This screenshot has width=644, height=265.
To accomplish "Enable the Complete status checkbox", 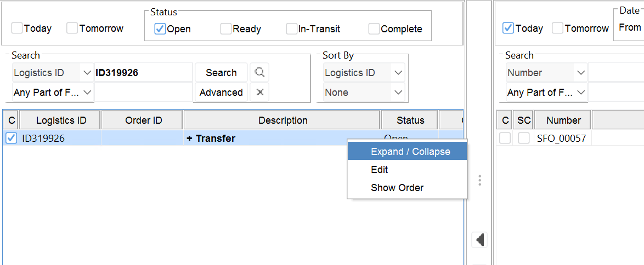I will pos(374,29).
